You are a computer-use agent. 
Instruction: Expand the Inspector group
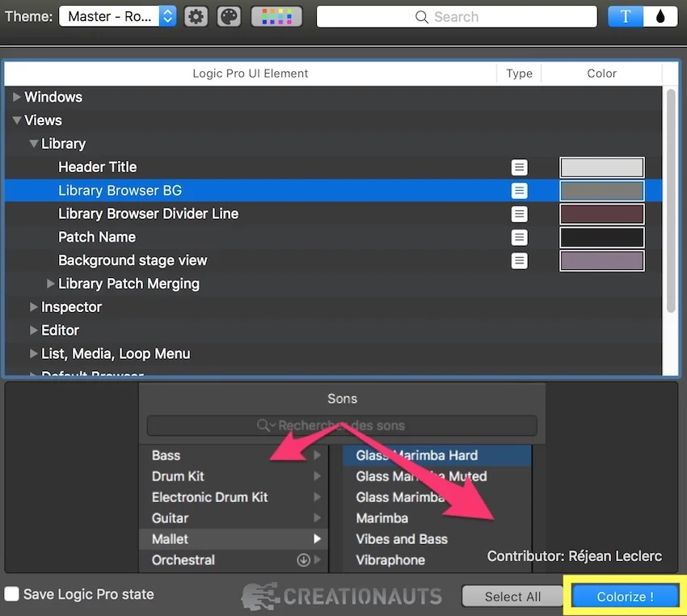pyautogui.click(x=33, y=306)
